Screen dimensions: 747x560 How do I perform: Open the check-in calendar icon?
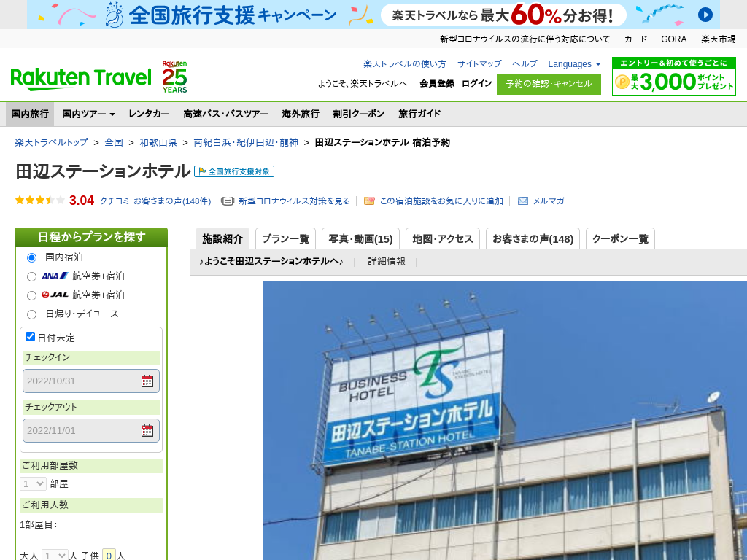coord(147,381)
